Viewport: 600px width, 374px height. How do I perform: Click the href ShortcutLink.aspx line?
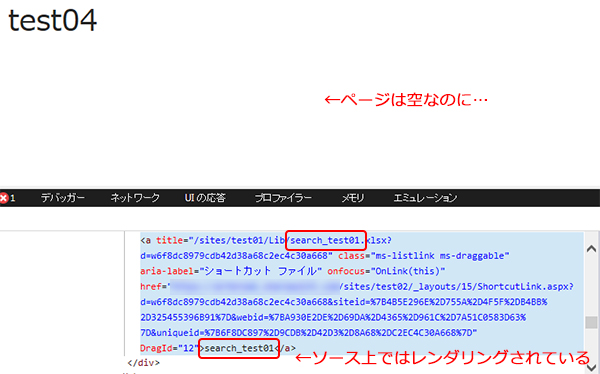point(357,287)
